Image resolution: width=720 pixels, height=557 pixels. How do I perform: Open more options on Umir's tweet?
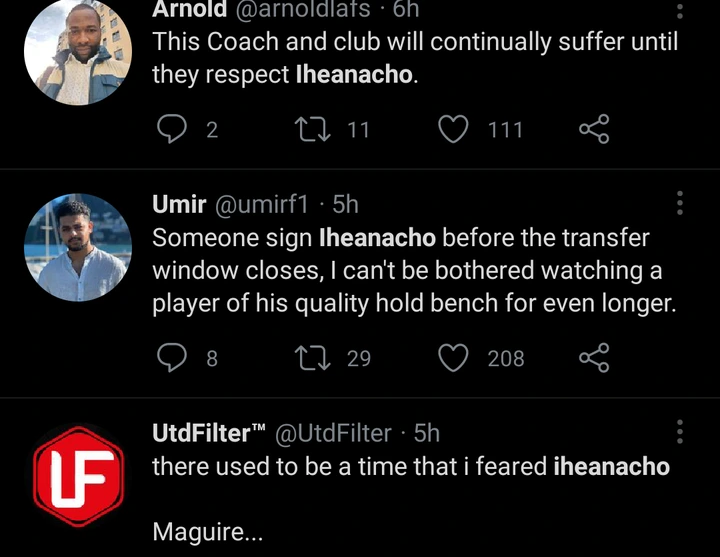coord(680,203)
